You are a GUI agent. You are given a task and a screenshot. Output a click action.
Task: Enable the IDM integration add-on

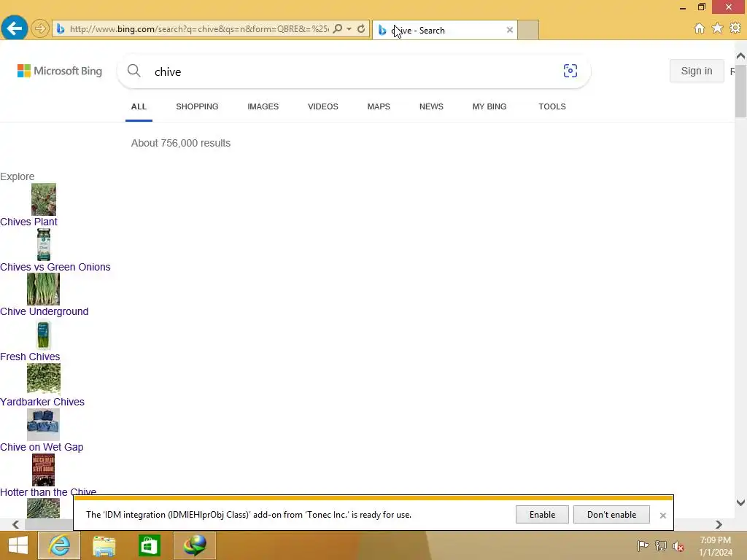(542, 515)
